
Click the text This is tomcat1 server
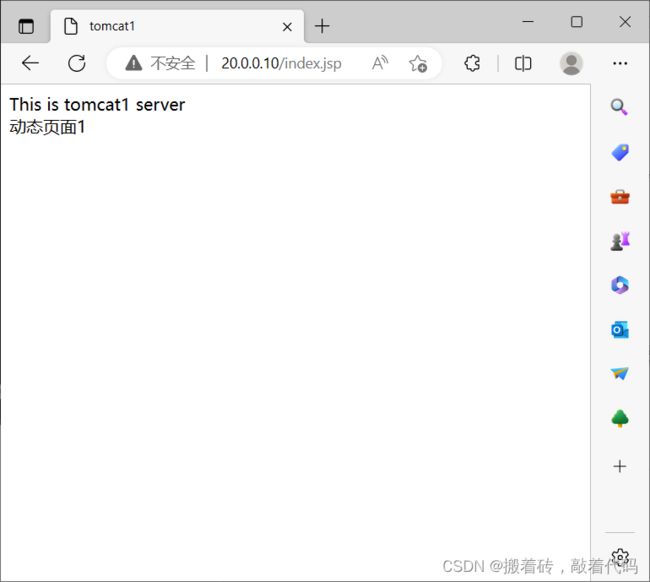97,104
